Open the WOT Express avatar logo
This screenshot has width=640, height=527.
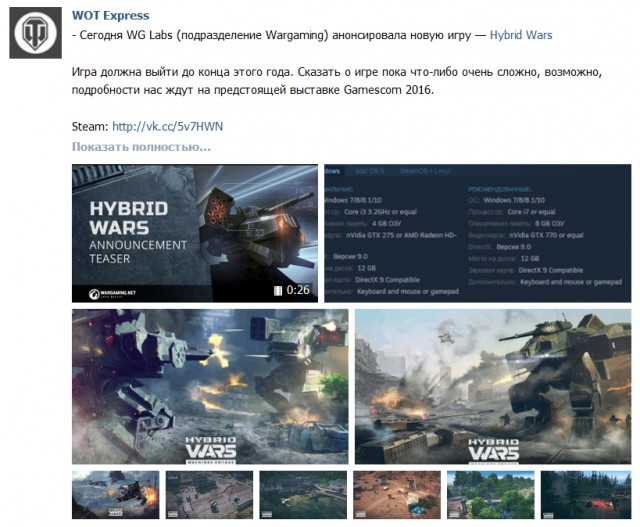point(36,33)
